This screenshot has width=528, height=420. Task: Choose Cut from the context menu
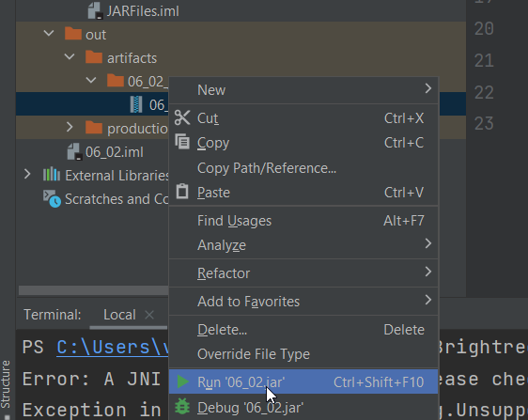coord(303,118)
